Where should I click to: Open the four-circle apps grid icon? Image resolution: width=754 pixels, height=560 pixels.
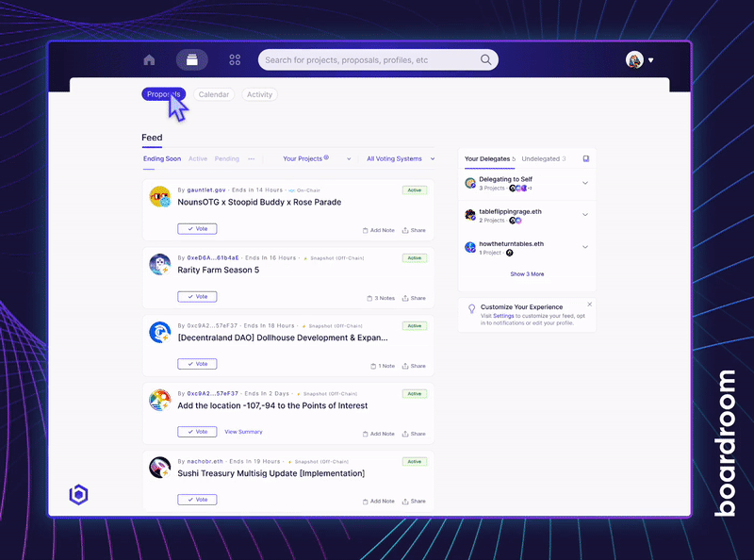[235, 59]
